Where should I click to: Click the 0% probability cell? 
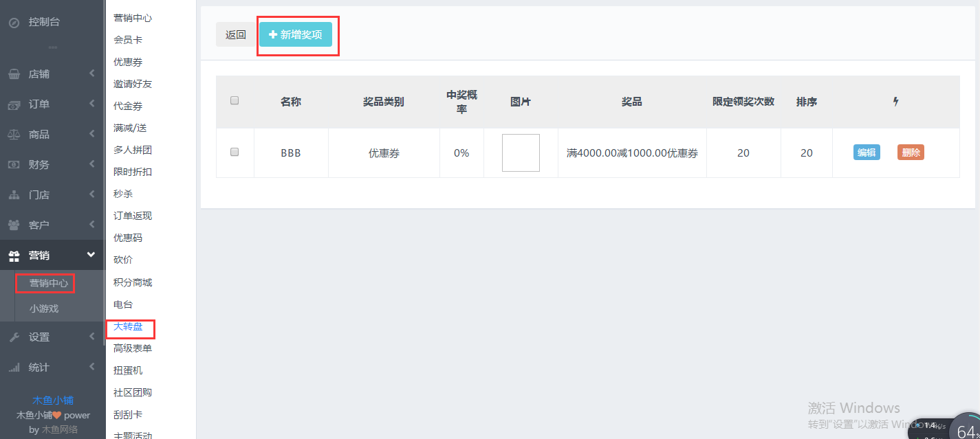(461, 153)
